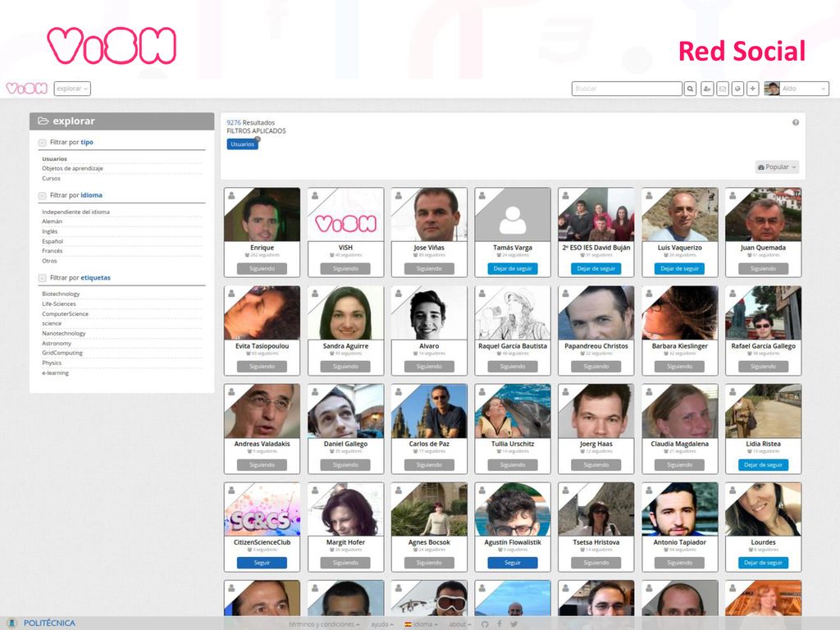Open Antonio Tapiador's name link

click(x=680, y=542)
